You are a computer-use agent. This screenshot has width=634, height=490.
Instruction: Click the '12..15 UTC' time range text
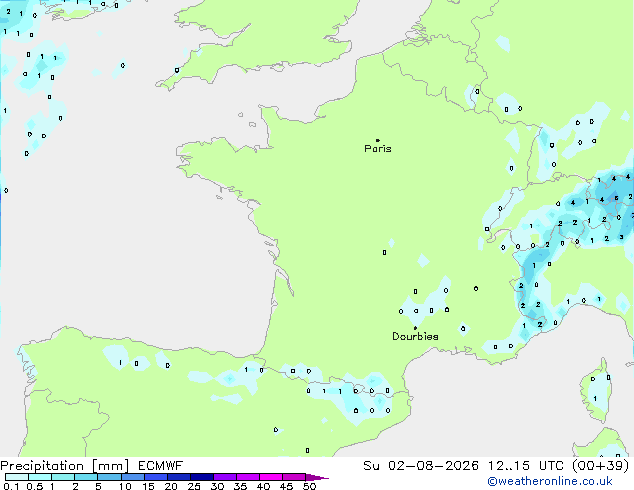526,466
